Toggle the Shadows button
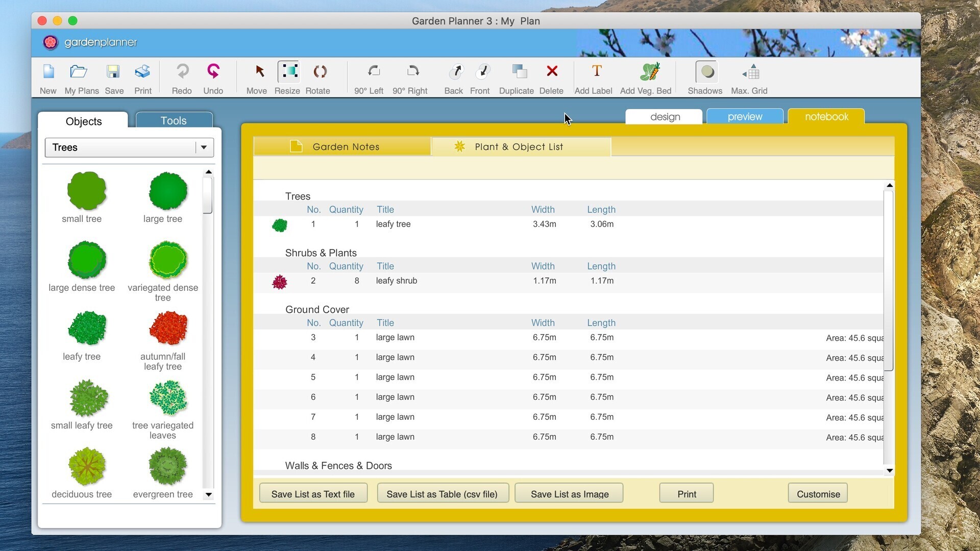 click(x=707, y=72)
